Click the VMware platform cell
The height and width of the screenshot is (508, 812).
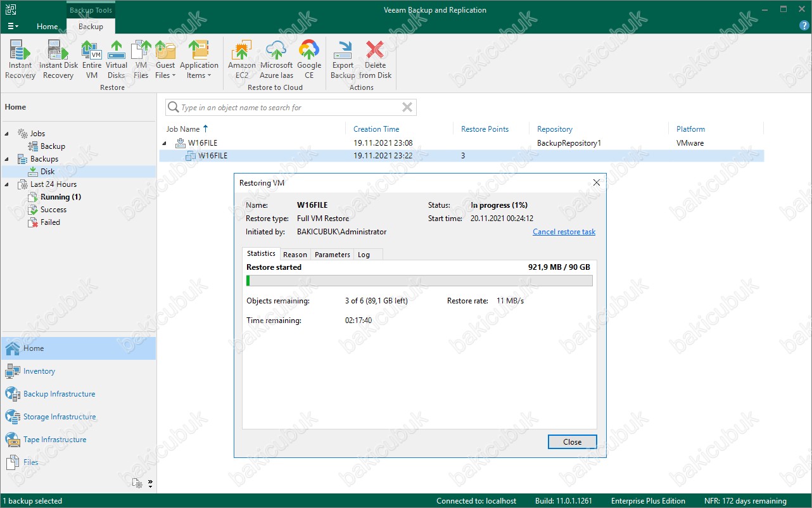click(x=690, y=143)
